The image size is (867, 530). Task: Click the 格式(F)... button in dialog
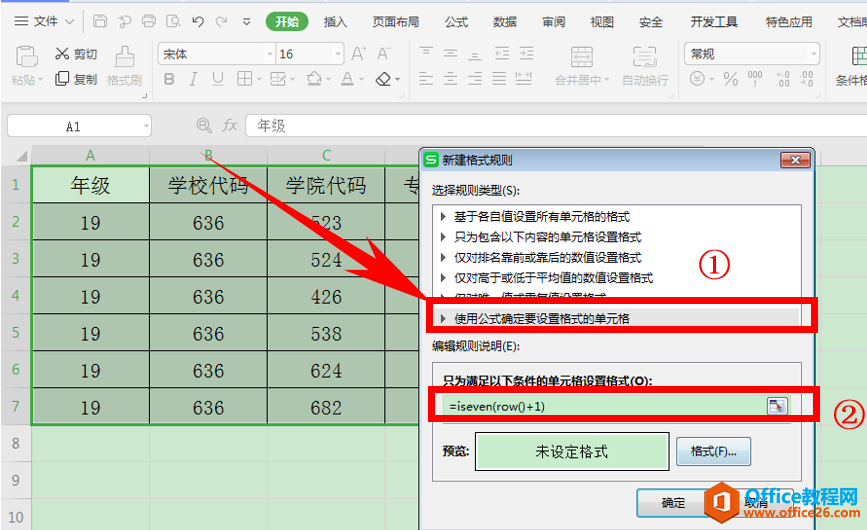click(713, 452)
